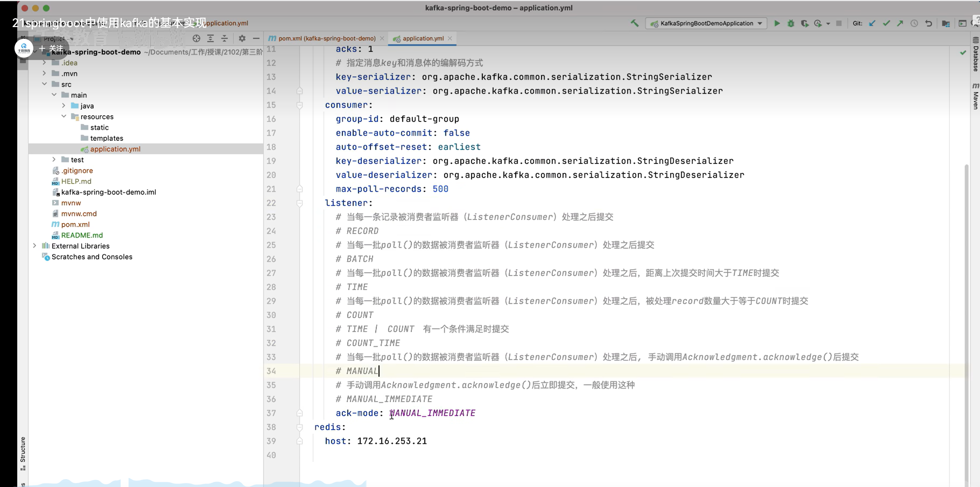Fold the listener block at line 22
Screen dimensions: 980x487
(299, 203)
